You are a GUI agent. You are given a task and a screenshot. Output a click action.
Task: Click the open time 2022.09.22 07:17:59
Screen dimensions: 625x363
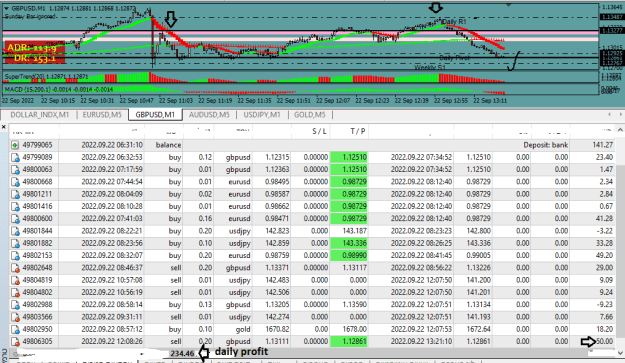(x=112, y=170)
